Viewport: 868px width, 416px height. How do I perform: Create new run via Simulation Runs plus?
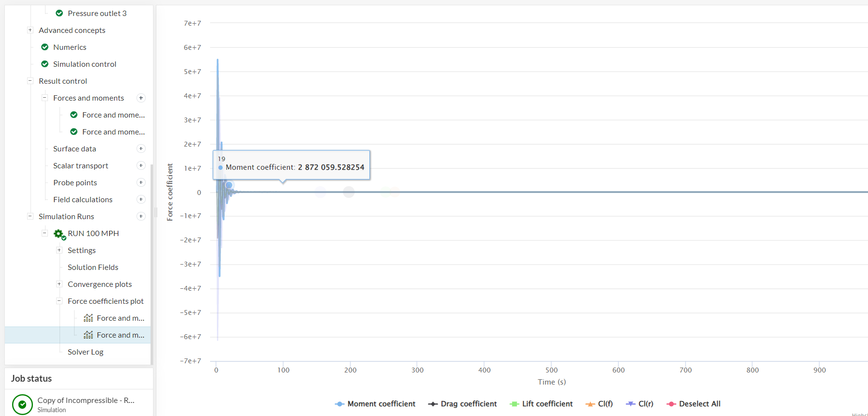point(141,217)
